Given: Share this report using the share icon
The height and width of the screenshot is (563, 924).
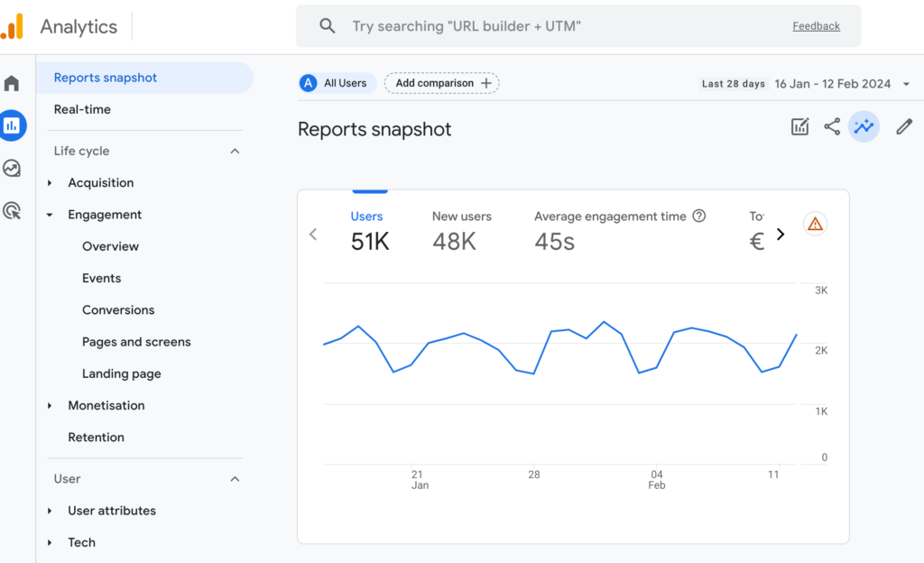Looking at the screenshot, I should pos(831,126).
